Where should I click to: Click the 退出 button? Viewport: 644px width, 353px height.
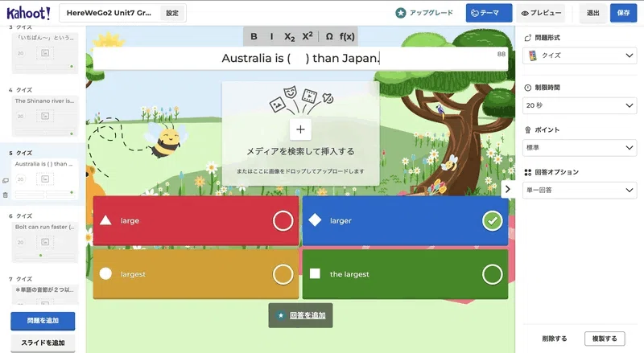pos(592,13)
